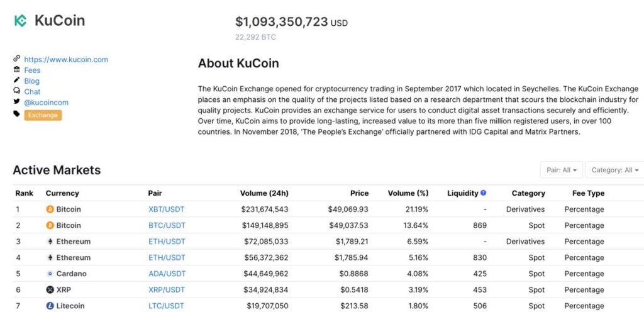
Task: Click the chat bubble icon
Action: click(x=16, y=91)
